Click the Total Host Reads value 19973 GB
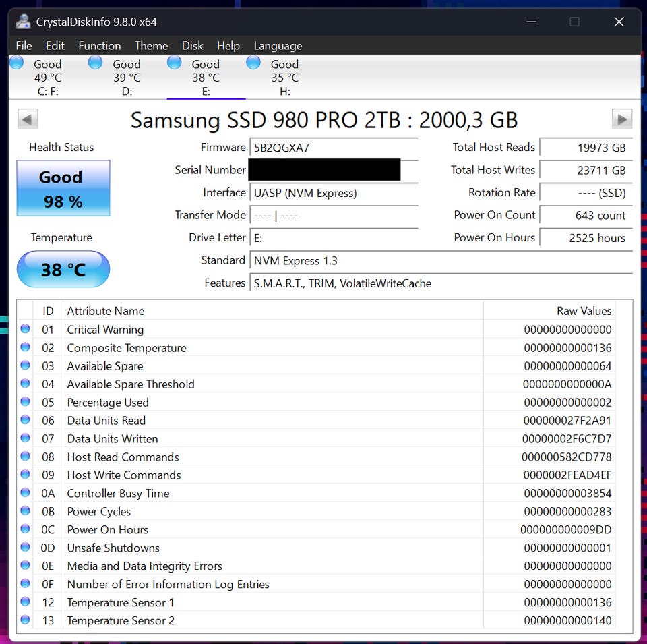Screen dimensions: 647x644 (586, 148)
